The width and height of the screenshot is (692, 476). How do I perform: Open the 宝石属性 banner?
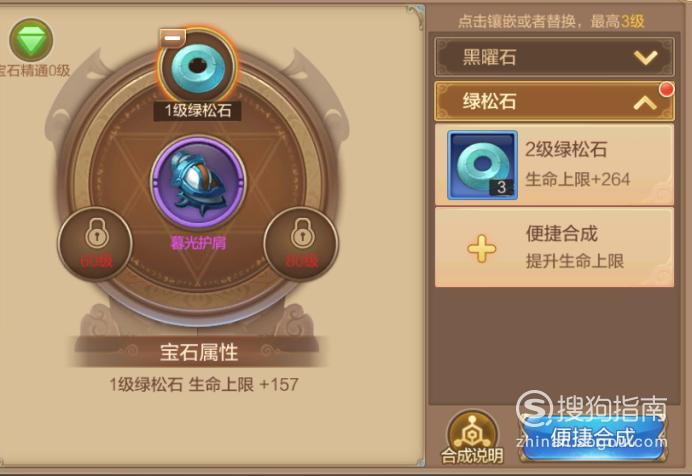tap(198, 352)
